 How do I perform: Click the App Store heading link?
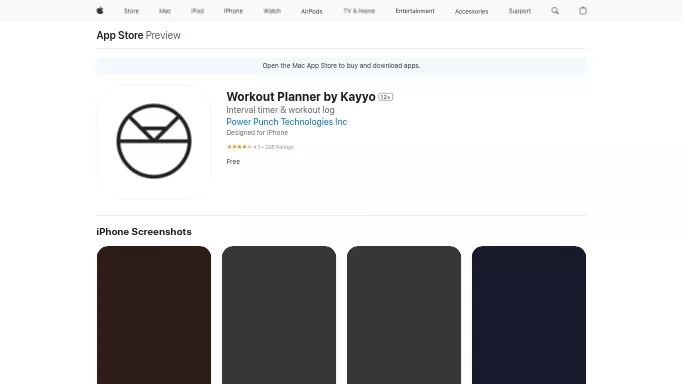pos(120,35)
